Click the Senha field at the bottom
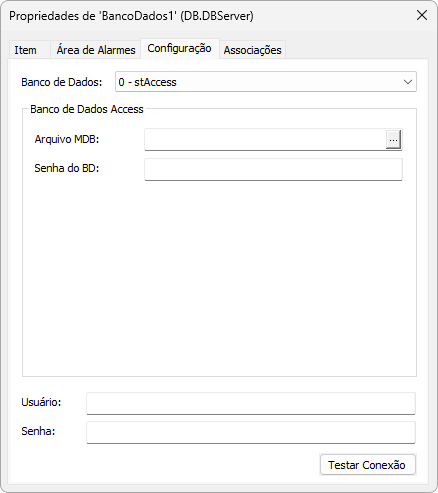 click(251, 432)
